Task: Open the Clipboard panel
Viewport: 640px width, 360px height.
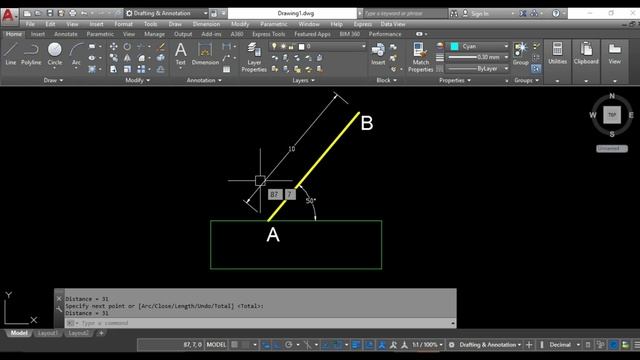Action: pos(586,54)
